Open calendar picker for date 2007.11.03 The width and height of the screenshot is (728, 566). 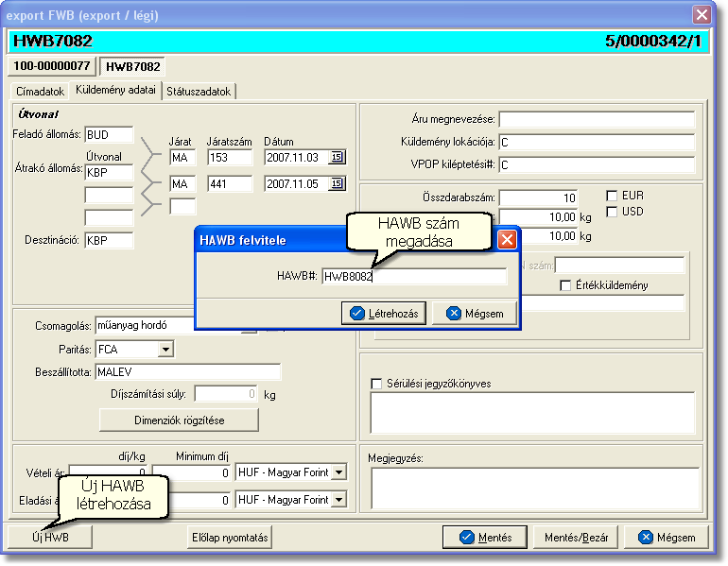pos(338,157)
